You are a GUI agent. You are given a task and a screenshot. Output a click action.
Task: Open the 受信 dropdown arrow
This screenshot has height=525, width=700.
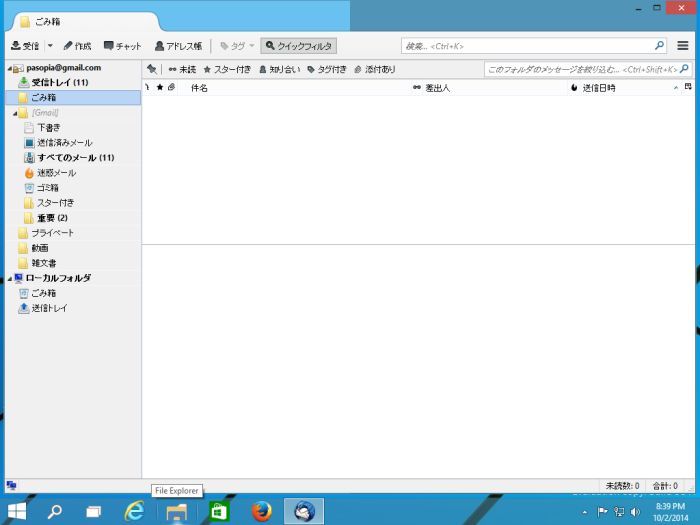click(x=50, y=46)
